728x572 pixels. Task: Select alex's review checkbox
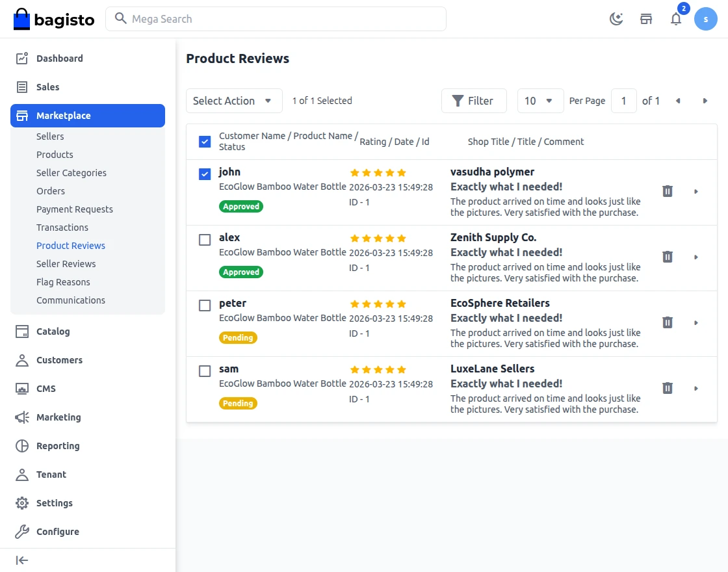205,240
